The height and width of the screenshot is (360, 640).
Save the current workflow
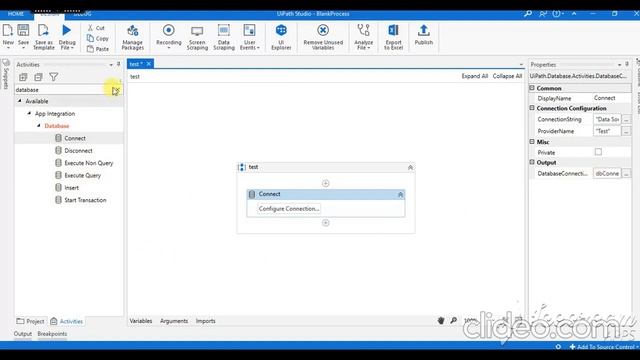point(23,36)
